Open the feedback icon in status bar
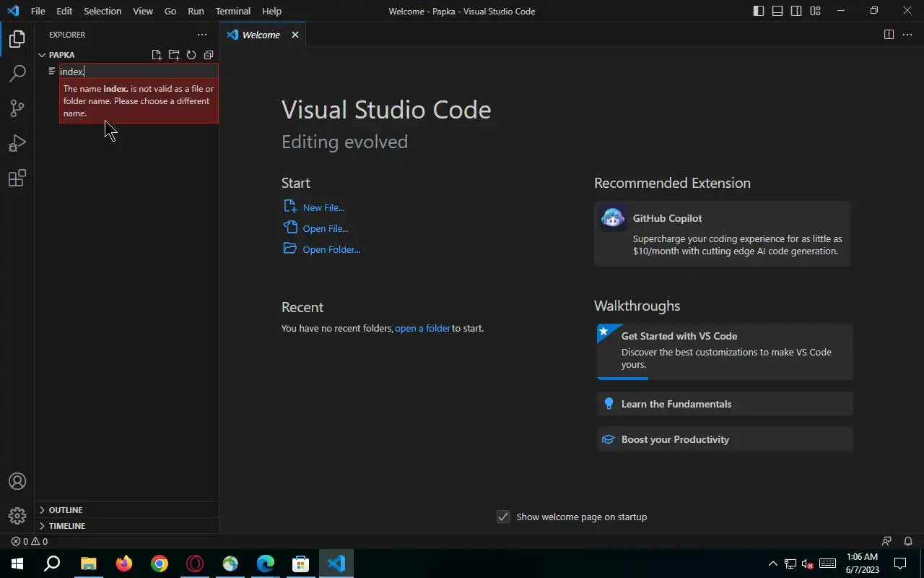 click(887, 541)
